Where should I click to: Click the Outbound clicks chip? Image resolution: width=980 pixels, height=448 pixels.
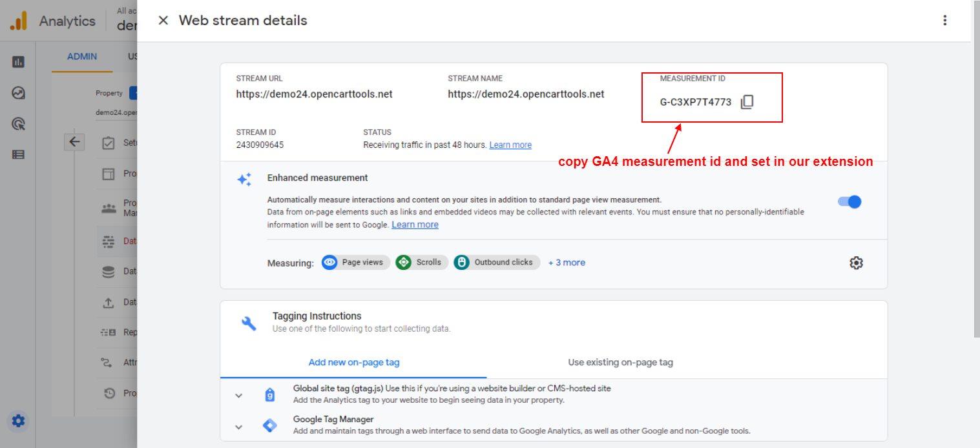[x=497, y=262]
